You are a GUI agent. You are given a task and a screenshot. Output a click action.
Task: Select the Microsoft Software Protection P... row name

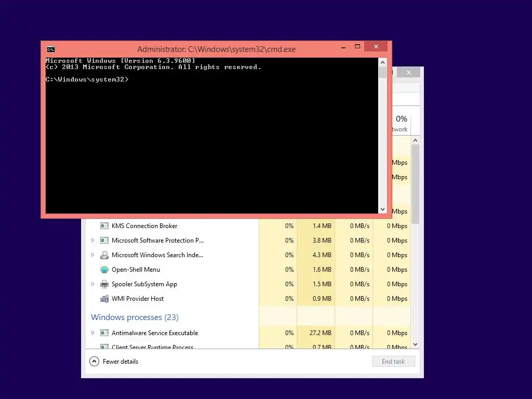(158, 241)
